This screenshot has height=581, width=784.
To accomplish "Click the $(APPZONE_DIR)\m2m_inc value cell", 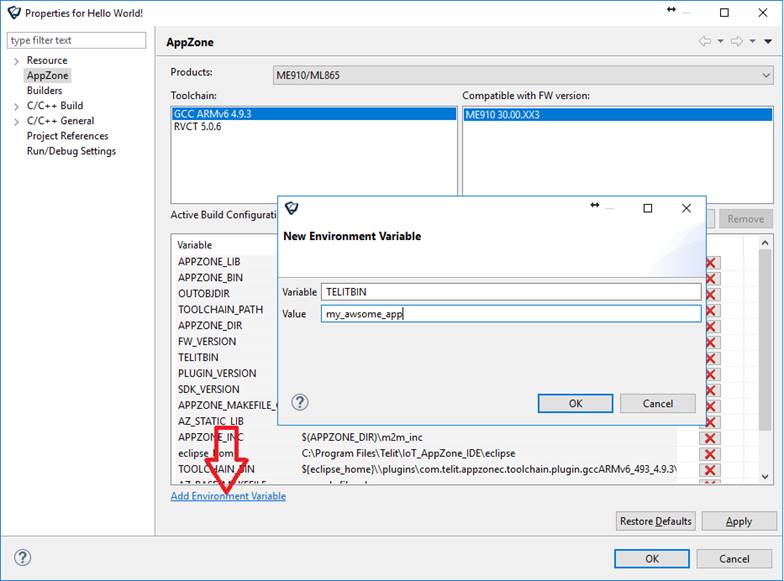I will coord(362,438).
